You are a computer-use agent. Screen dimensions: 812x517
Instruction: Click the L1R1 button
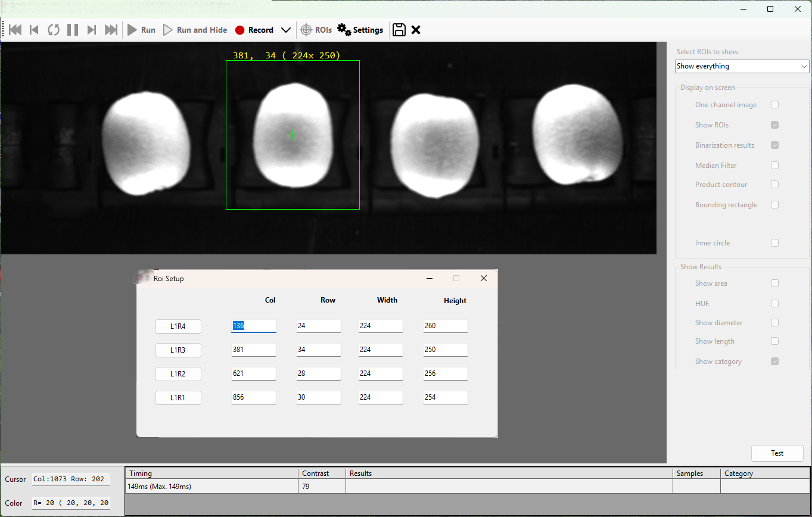178,398
